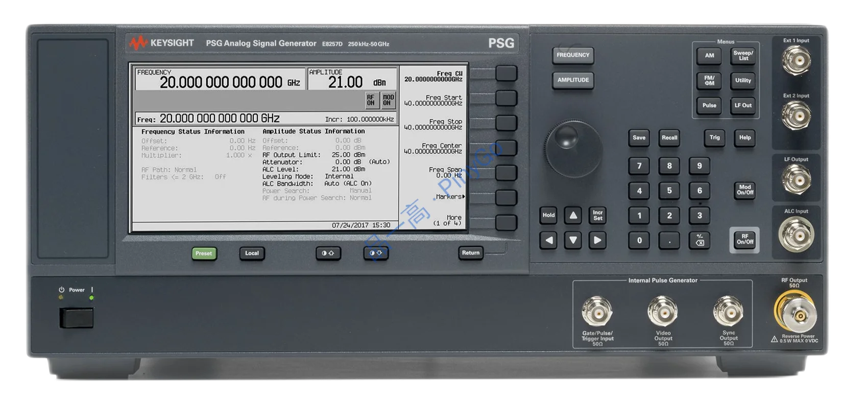Tap softkey beside More (1 of 4)

(x=506, y=222)
